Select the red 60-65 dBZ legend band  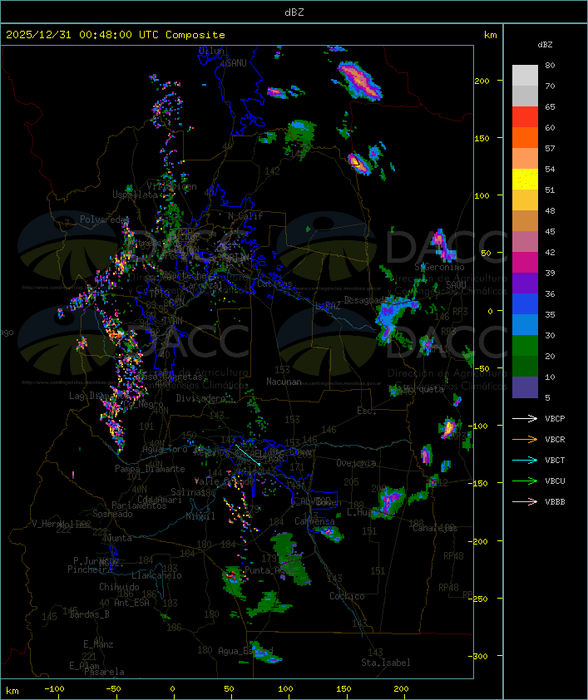tap(525, 117)
